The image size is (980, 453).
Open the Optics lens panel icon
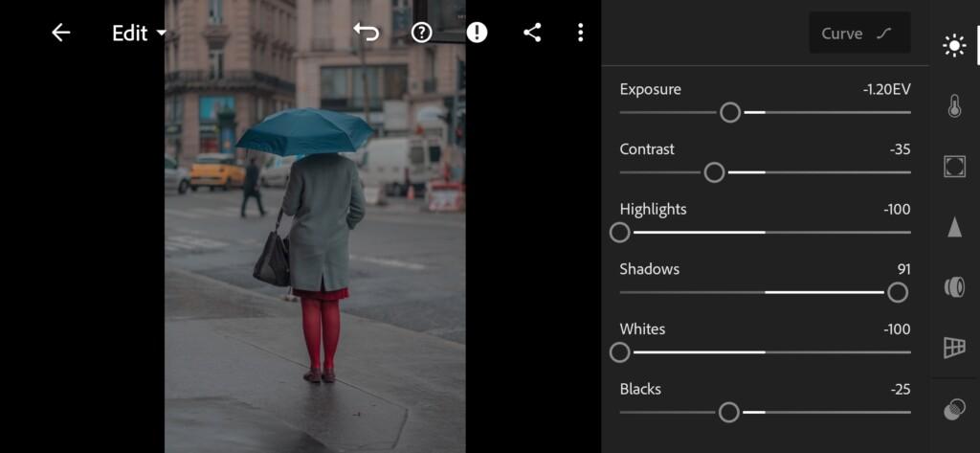click(954, 287)
